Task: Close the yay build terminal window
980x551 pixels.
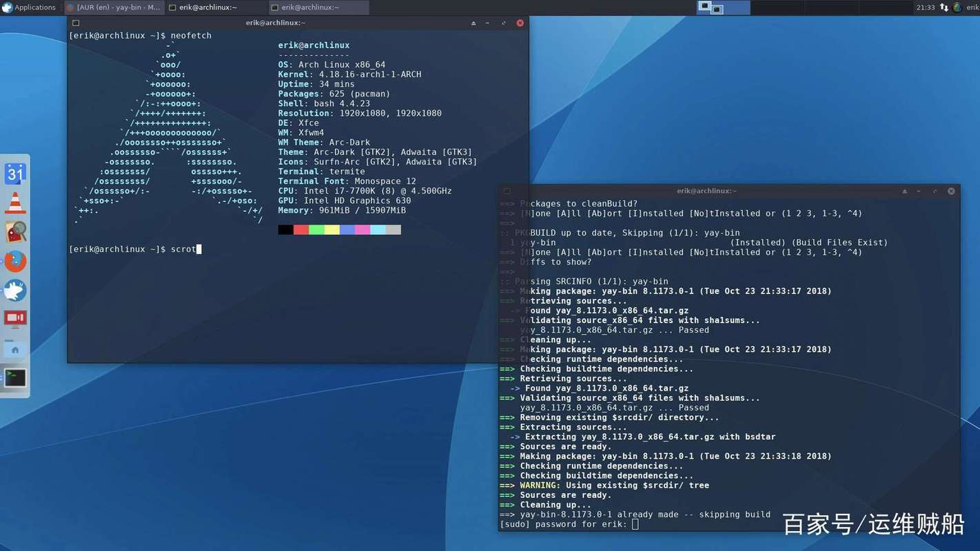Action: click(952, 191)
